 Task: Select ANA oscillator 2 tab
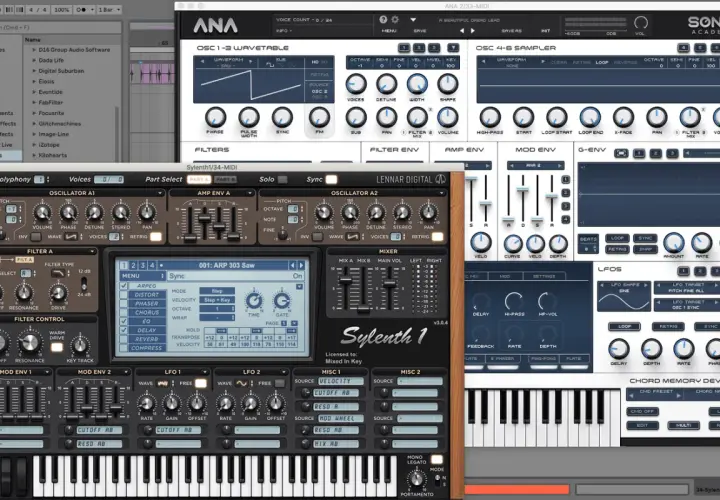pos(419,47)
